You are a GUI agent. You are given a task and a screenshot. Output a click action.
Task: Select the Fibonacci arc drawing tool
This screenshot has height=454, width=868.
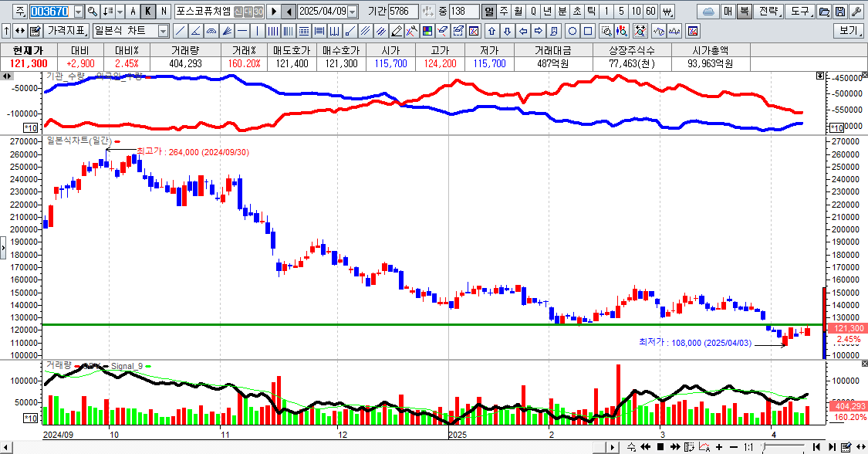click(211, 31)
